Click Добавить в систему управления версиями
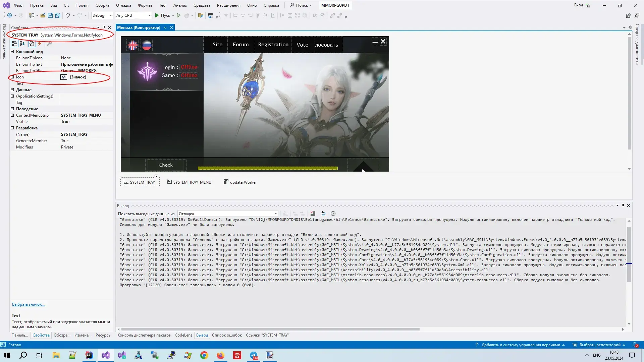The width and height of the screenshot is (644, 362). 520,345
